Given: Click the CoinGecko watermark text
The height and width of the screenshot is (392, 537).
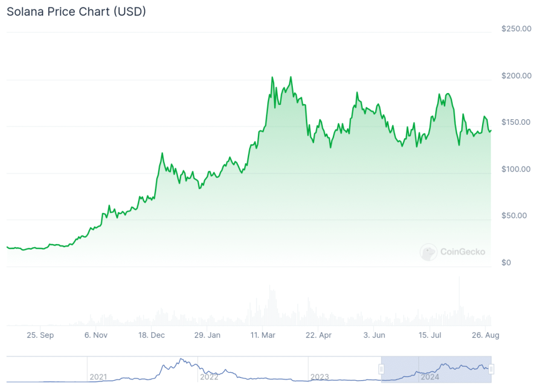Looking at the screenshot, I should [462, 252].
